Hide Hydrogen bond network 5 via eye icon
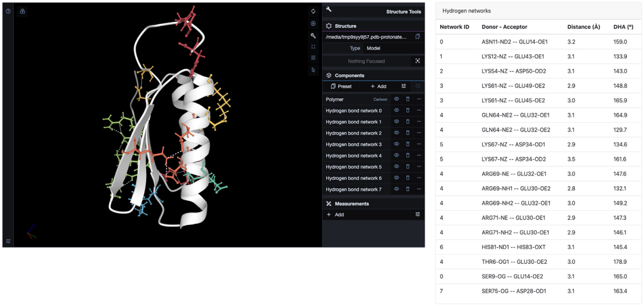Screen dimensions: 644x306 coord(397,167)
